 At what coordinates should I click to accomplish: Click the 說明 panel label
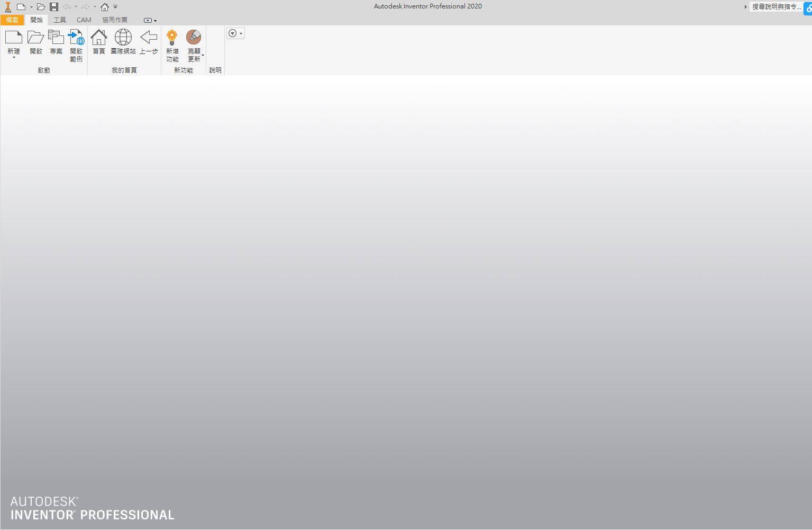click(x=215, y=70)
